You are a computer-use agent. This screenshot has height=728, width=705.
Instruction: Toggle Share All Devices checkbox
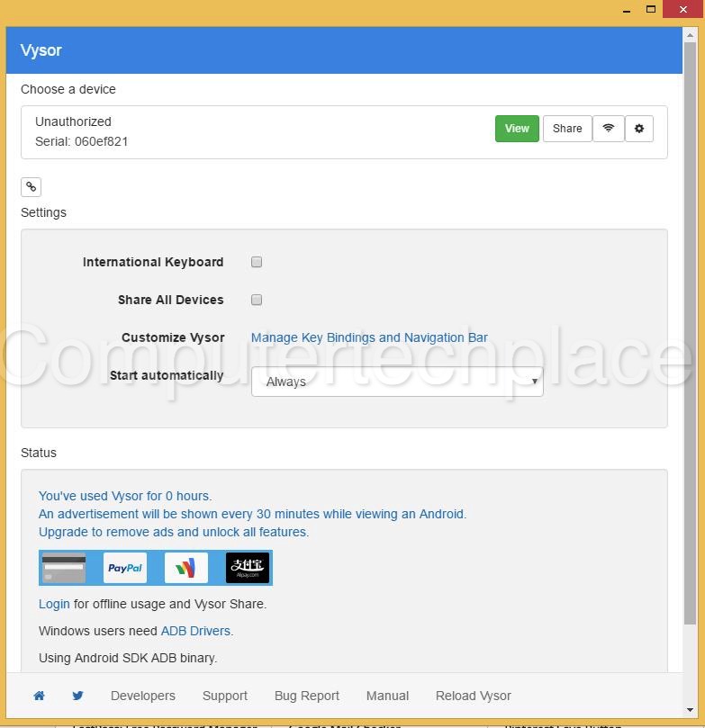(257, 300)
